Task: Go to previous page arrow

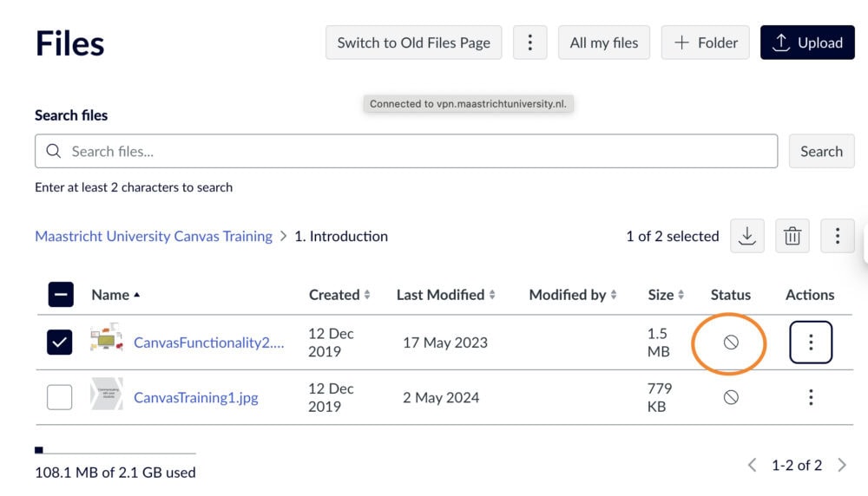Action: tap(752, 465)
